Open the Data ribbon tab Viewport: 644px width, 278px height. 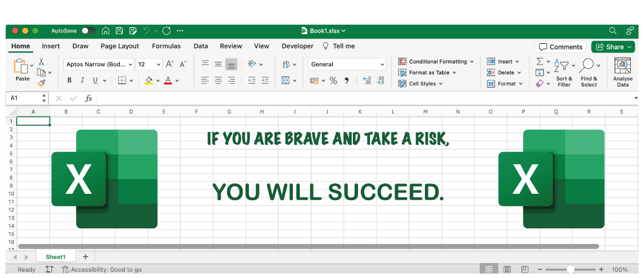[201, 46]
